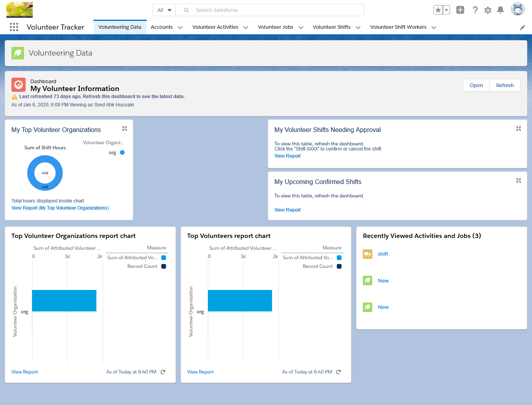Expand My Top Volunteer Organizations widget fullscreen

click(x=125, y=128)
